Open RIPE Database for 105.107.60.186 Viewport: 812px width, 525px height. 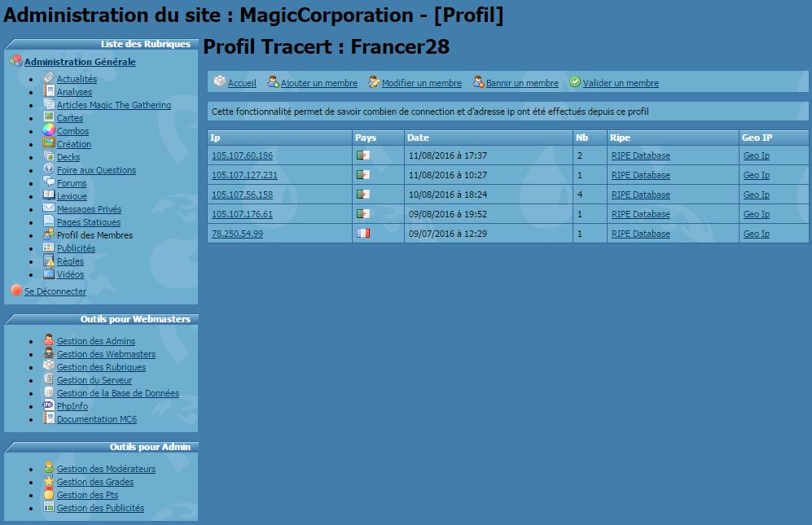point(641,155)
